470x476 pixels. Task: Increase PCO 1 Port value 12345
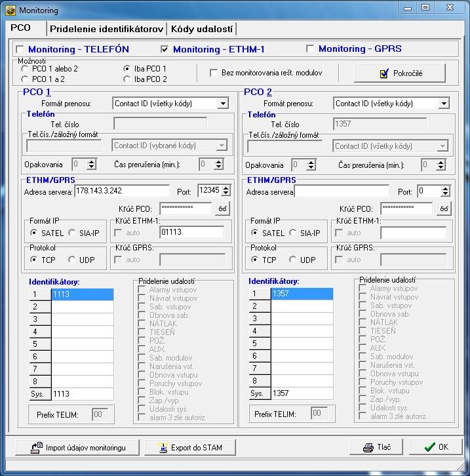point(225,188)
